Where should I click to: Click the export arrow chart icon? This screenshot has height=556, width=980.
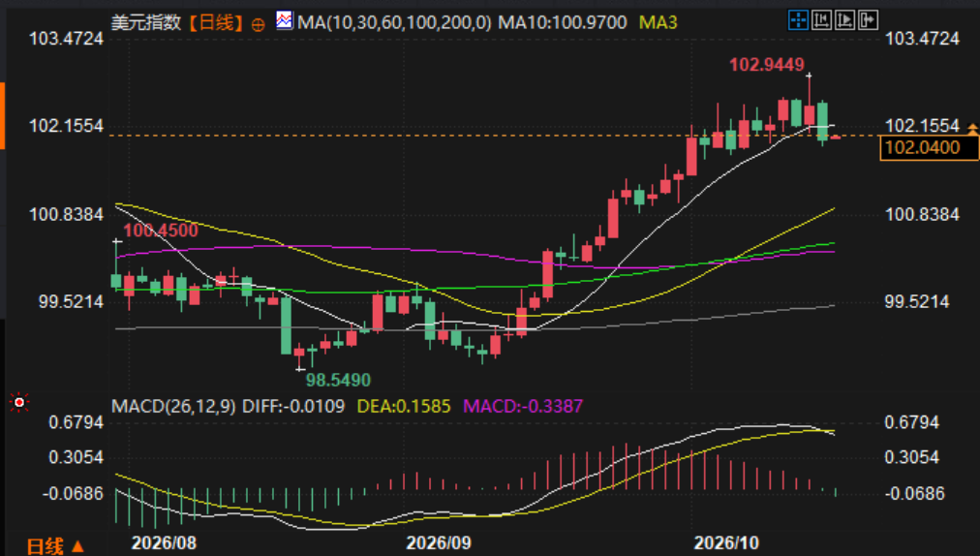click(868, 20)
